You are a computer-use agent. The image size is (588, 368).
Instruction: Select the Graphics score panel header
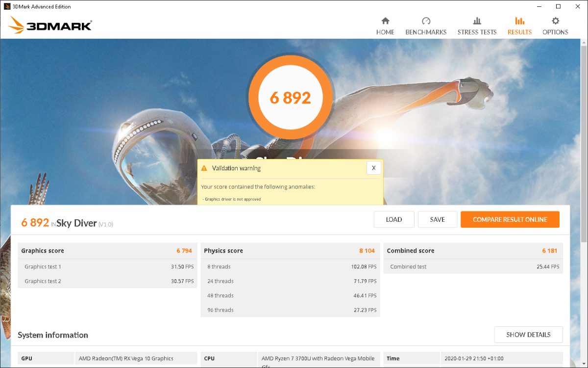click(x=107, y=251)
